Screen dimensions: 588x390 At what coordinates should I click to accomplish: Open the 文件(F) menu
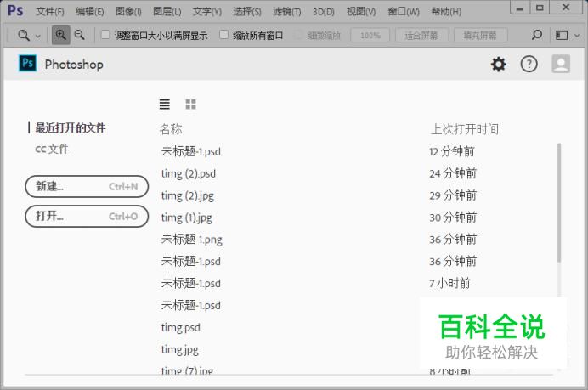point(50,12)
